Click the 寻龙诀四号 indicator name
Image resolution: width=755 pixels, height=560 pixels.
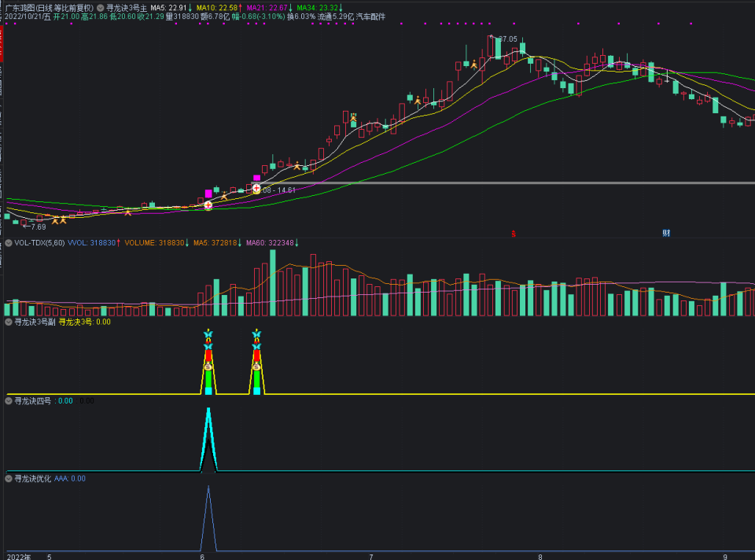pyautogui.click(x=32, y=400)
